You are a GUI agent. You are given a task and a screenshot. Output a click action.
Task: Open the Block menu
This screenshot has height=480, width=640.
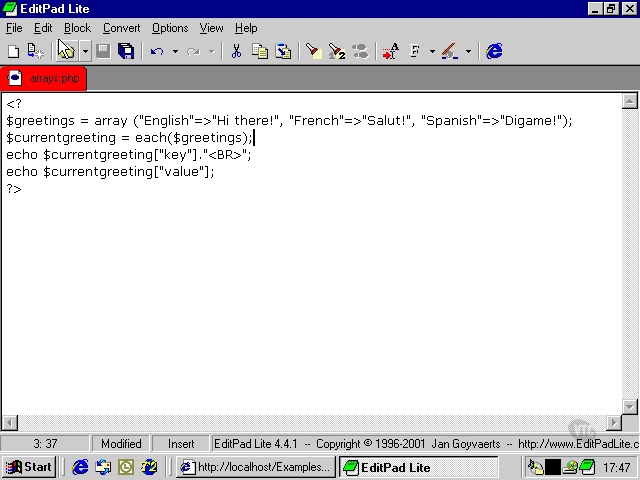pyautogui.click(x=77, y=28)
